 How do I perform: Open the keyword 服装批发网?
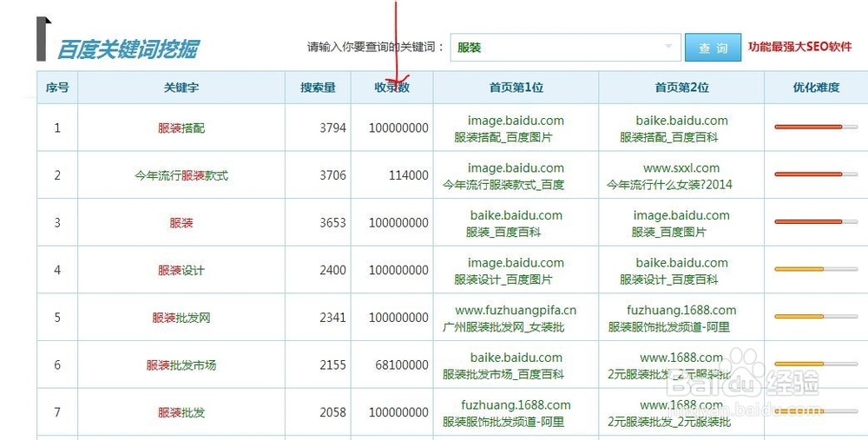point(181,319)
